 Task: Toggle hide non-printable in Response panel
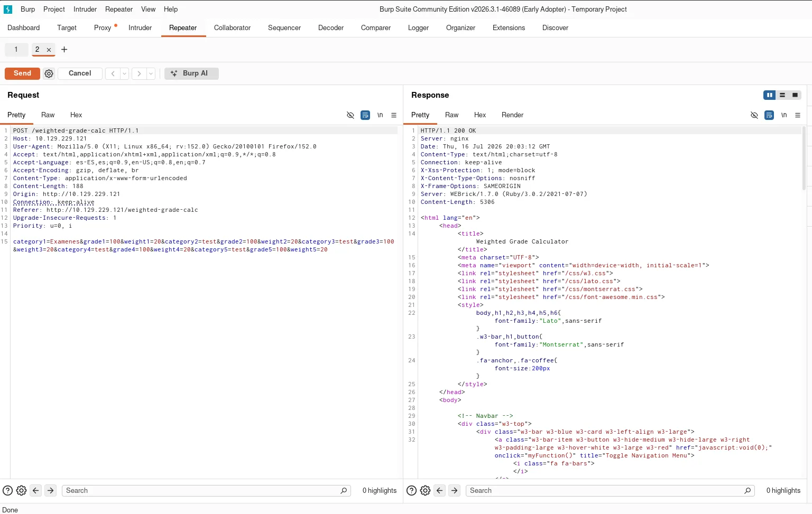point(754,115)
